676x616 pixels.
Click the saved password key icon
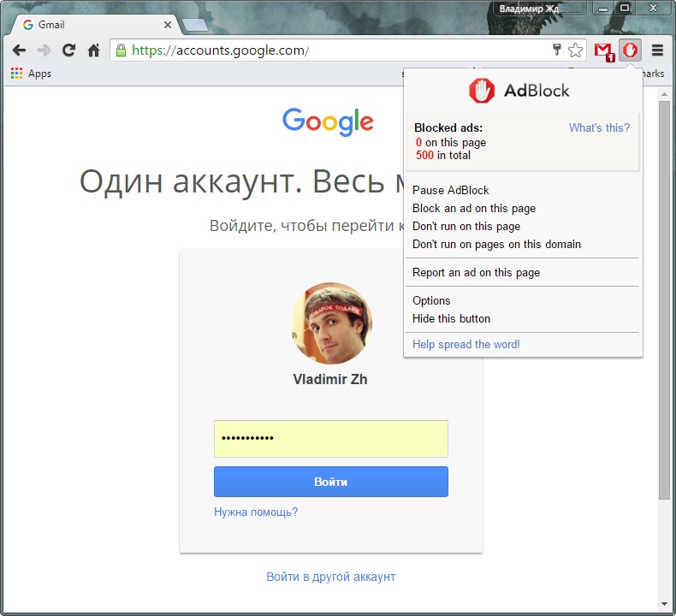556,50
